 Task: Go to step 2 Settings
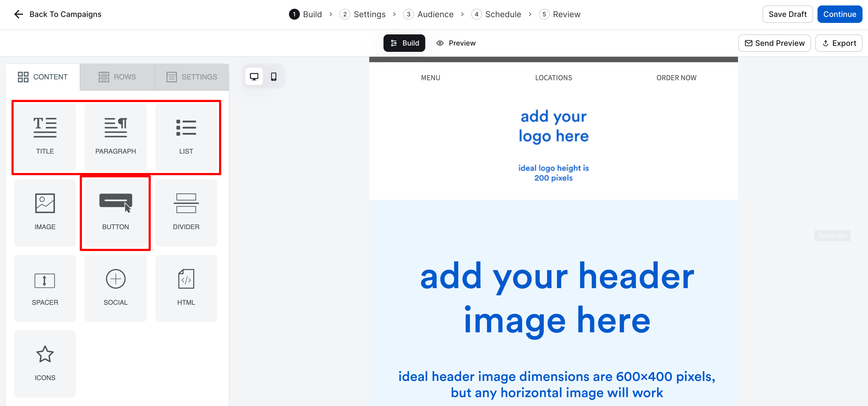362,14
